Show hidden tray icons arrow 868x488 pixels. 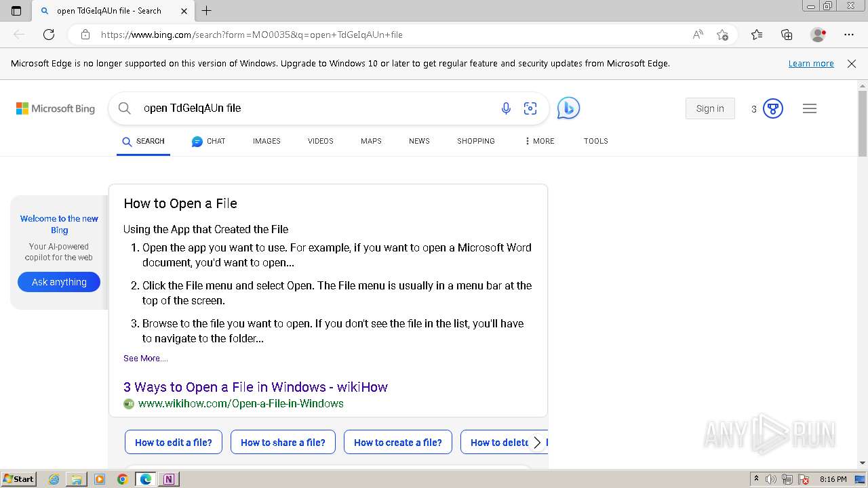click(756, 479)
